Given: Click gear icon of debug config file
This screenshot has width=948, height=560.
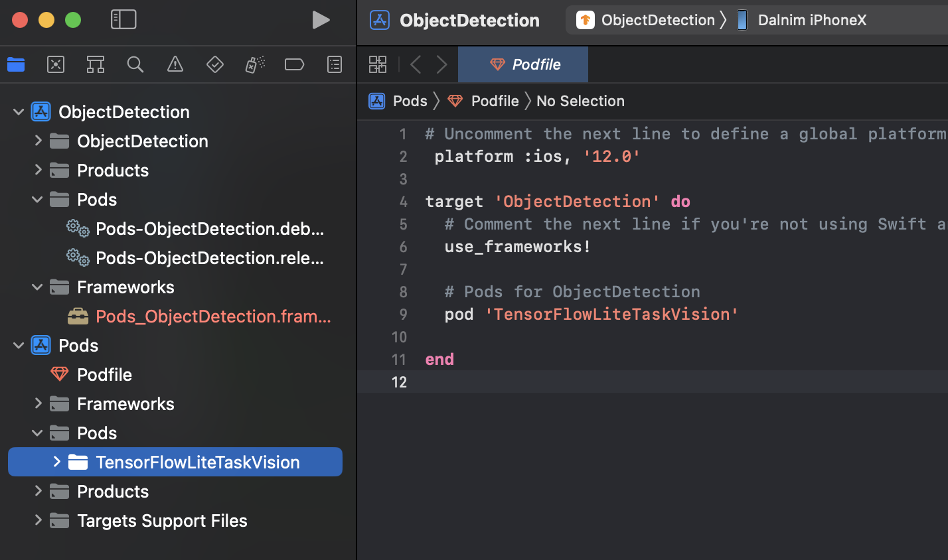Looking at the screenshot, I should [78, 228].
